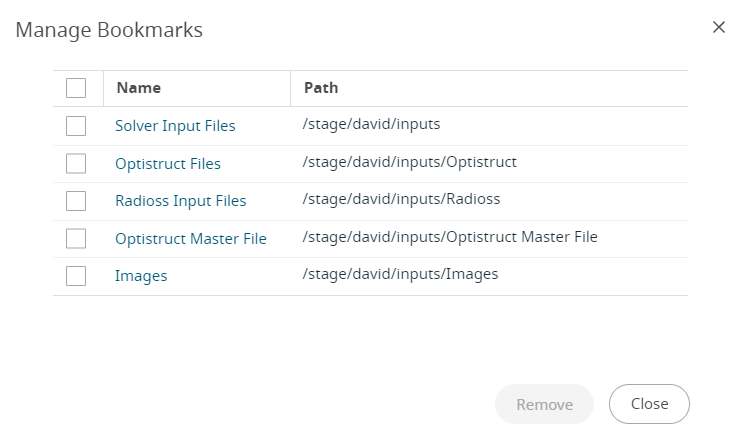Select the /stage/david/inputs path cell

(x=371, y=124)
